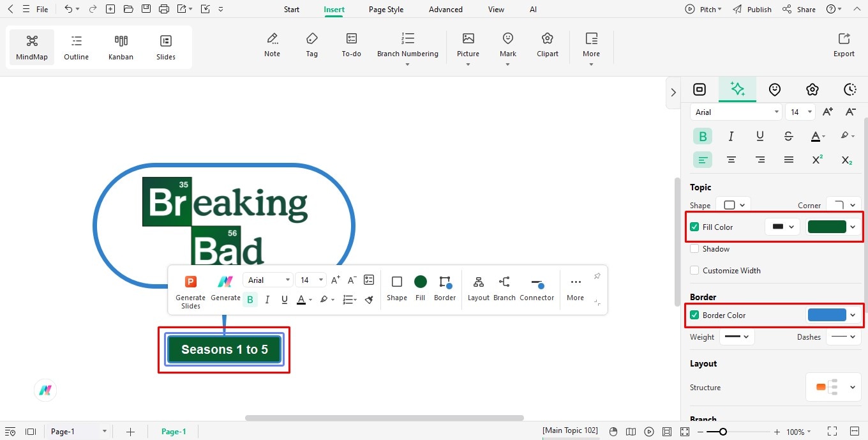Open border Dashes dropdown
The image size is (868, 440).
pyautogui.click(x=844, y=337)
